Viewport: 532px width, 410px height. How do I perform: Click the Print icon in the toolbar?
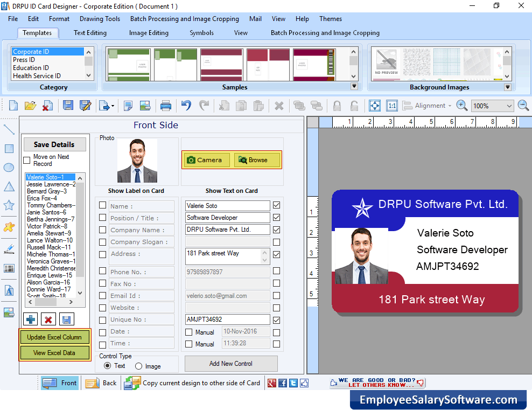click(x=166, y=105)
